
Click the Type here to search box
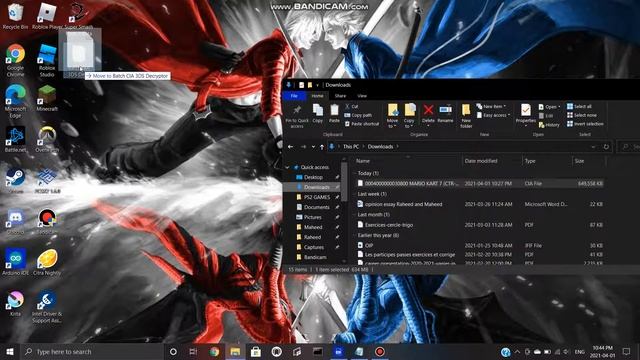tap(92, 351)
